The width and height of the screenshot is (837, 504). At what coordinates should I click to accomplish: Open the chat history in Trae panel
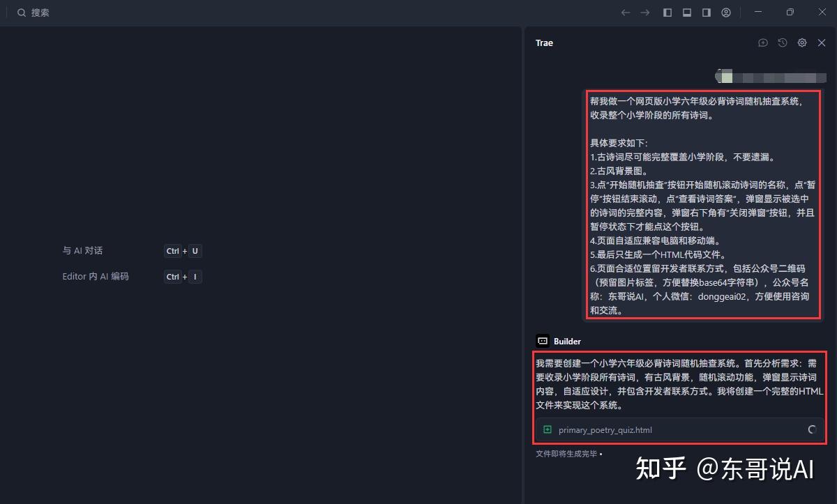pyautogui.click(x=782, y=43)
